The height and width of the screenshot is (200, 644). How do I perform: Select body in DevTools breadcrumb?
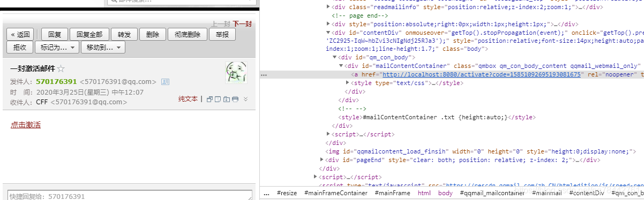pyautogui.click(x=445, y=193)
